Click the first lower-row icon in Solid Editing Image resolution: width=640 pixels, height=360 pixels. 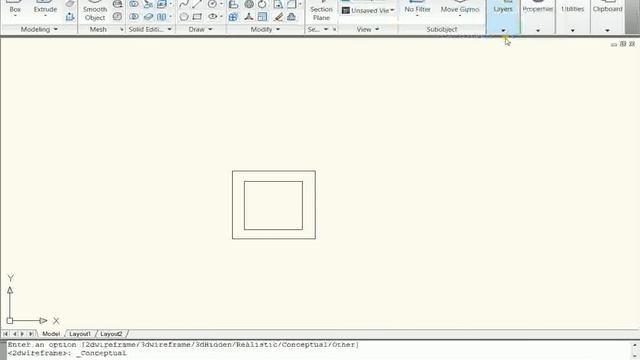(134, 17)
